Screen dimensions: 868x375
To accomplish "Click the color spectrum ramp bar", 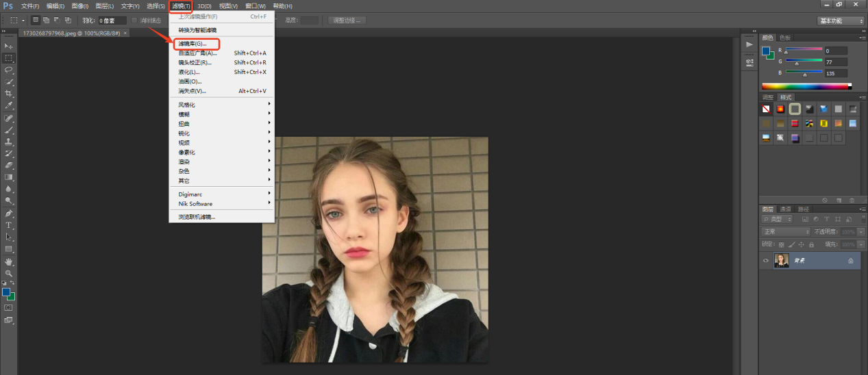I will click(806, 86).
